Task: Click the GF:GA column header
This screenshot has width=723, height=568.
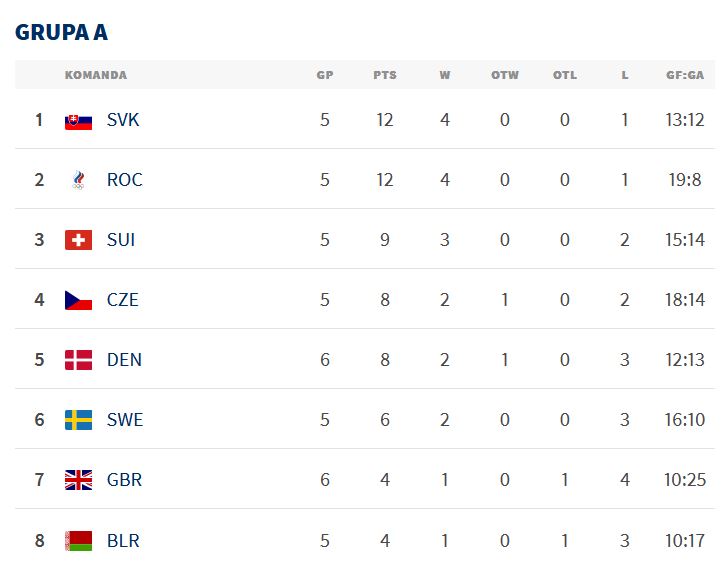Action: [x=685, y=75]
